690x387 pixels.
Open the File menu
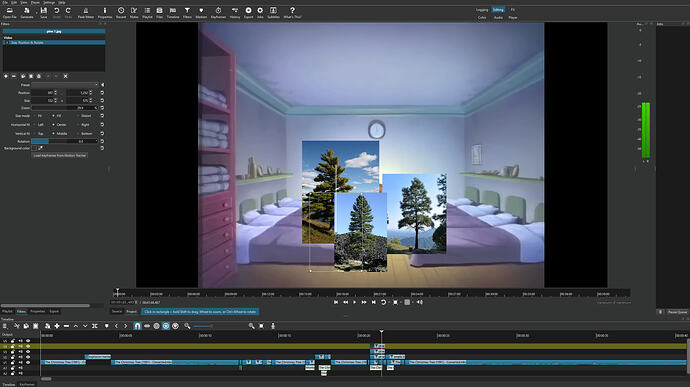(5, 3)
